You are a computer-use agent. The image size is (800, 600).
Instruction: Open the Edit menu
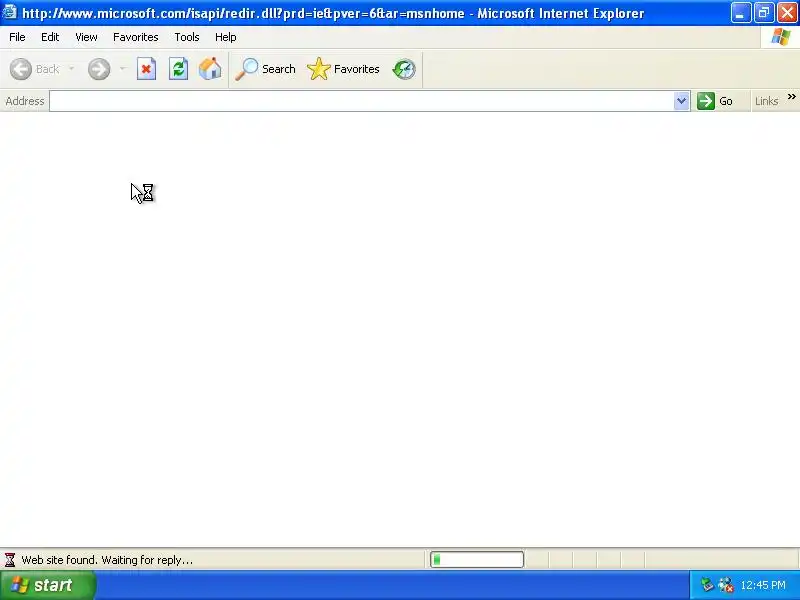pyautogui.click(x=50, y=37)
